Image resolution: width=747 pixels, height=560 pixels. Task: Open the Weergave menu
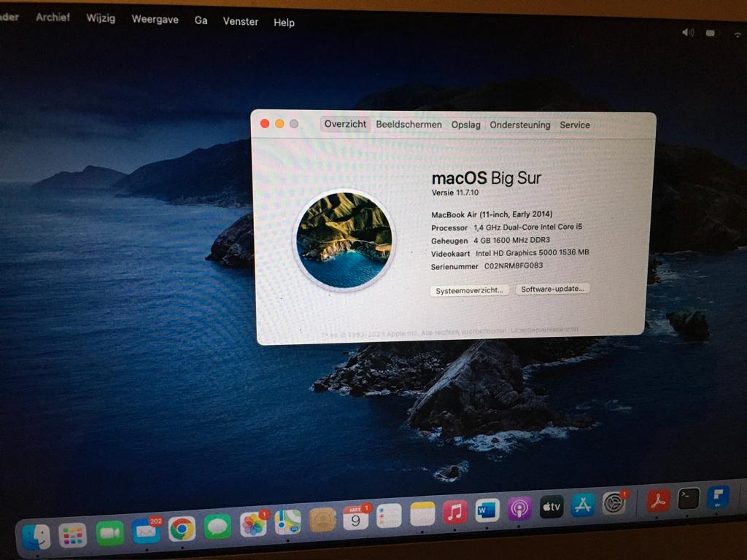pyautogui.click(x=155, y=20)
